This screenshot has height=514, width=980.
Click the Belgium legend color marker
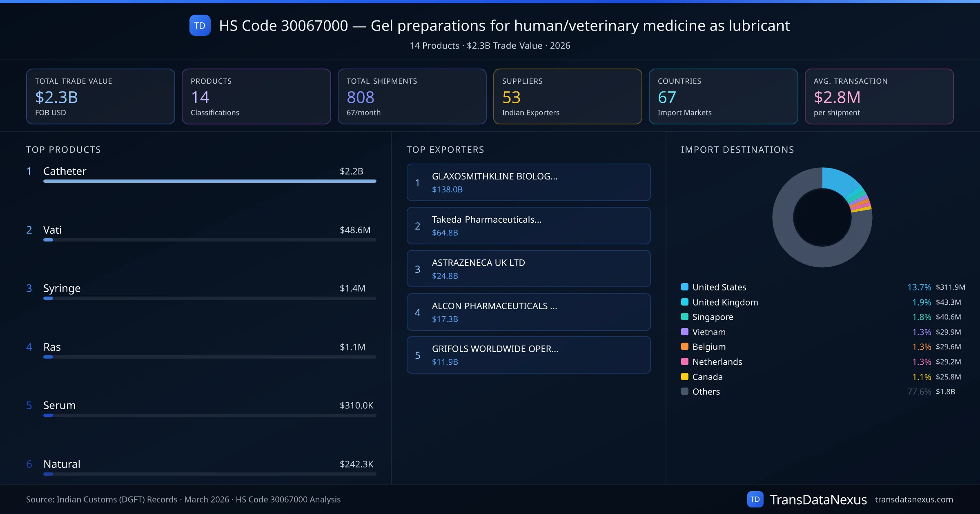685,347
